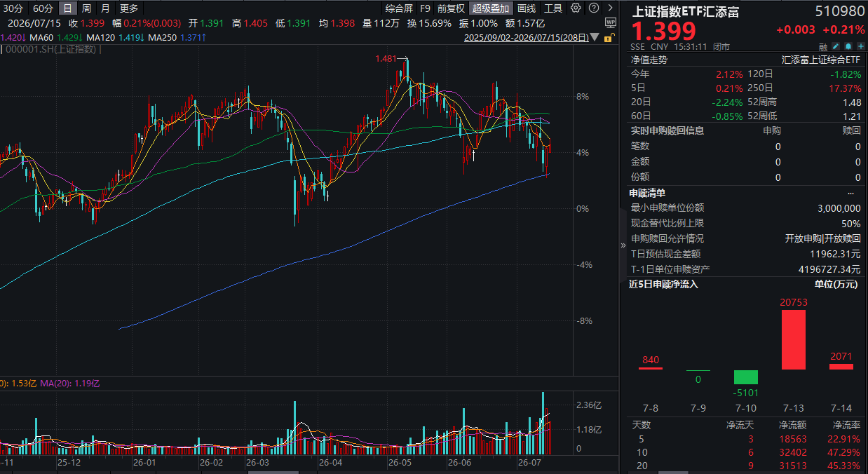
Task: Add to watchlist with plus icon
Action: click(x=862, y=46)
